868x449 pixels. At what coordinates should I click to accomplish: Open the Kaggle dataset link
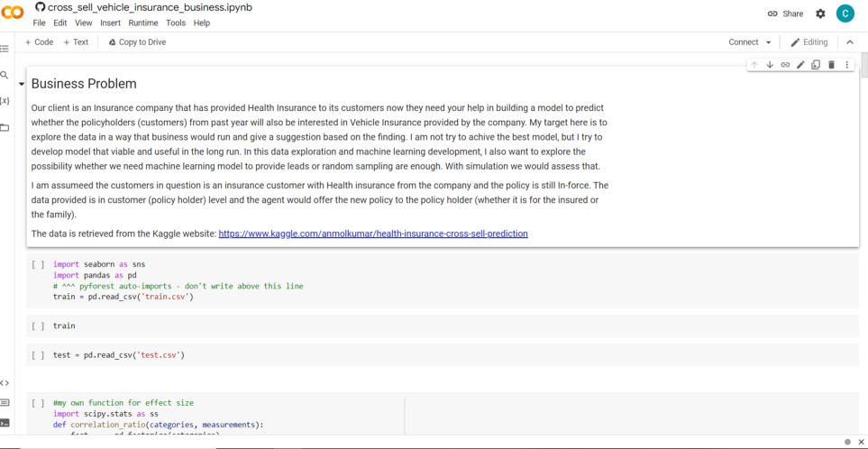(372, 234)
